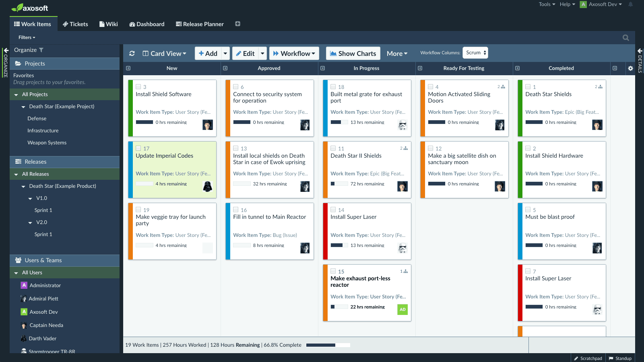Click the Organize filter funnel icon
Viewport: 644px width, 362px height.
click(41, 50)
